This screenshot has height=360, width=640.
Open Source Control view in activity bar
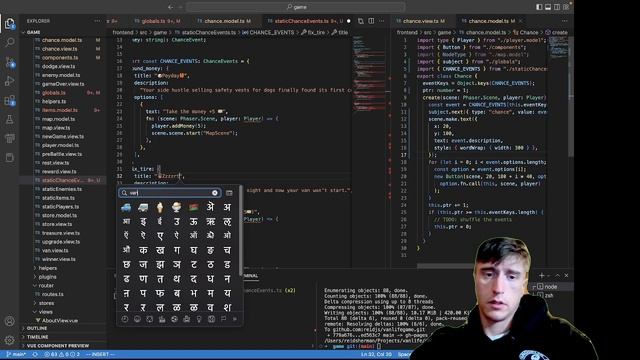(10, 62)
